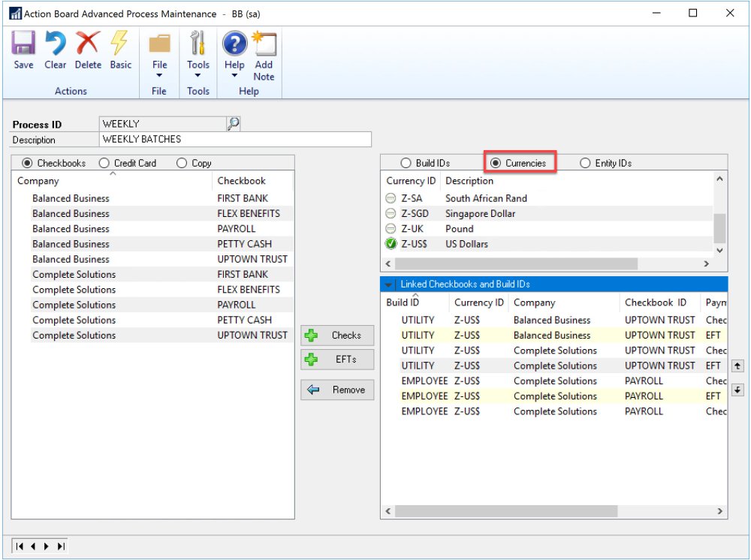This screenshot has width=751, height=560.
Task: Collapse the Linked Checkbooks and Build IDs section
Action: (x=388, y=285)
